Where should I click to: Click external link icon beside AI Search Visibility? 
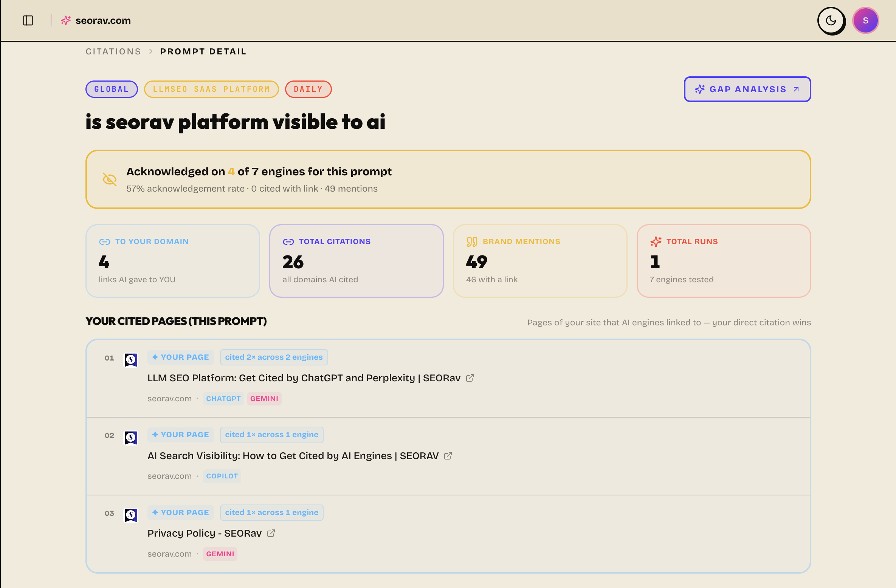[448, 456]
